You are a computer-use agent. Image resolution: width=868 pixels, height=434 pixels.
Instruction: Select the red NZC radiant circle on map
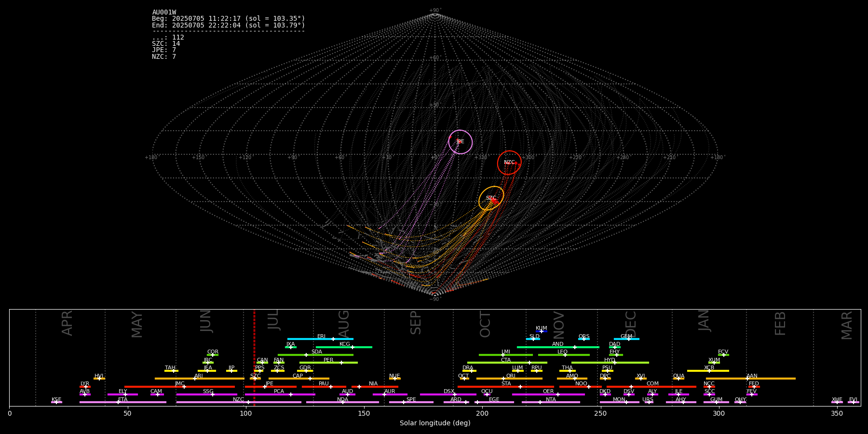pyautogui.click(x=509, y=163)
